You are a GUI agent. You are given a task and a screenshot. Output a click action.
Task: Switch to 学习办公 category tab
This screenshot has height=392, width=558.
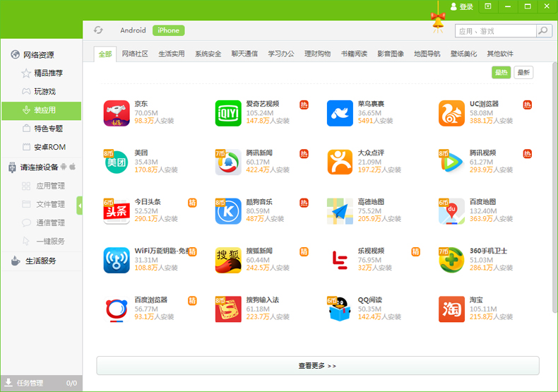point(281,54)
